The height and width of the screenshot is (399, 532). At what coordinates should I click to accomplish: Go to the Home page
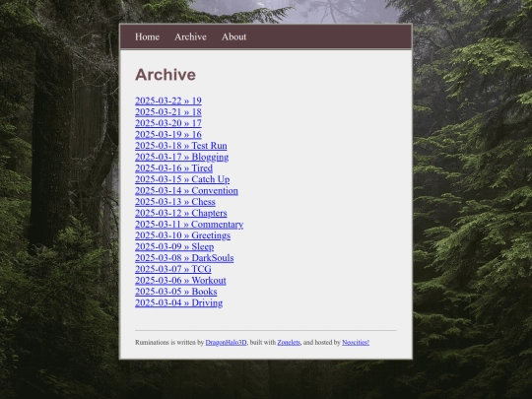pyautogui.click(x=147, y=36)
